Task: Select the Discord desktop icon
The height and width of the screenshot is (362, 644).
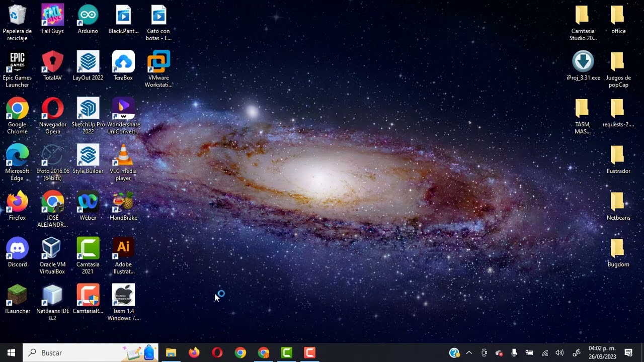Action: coord(17,253)
